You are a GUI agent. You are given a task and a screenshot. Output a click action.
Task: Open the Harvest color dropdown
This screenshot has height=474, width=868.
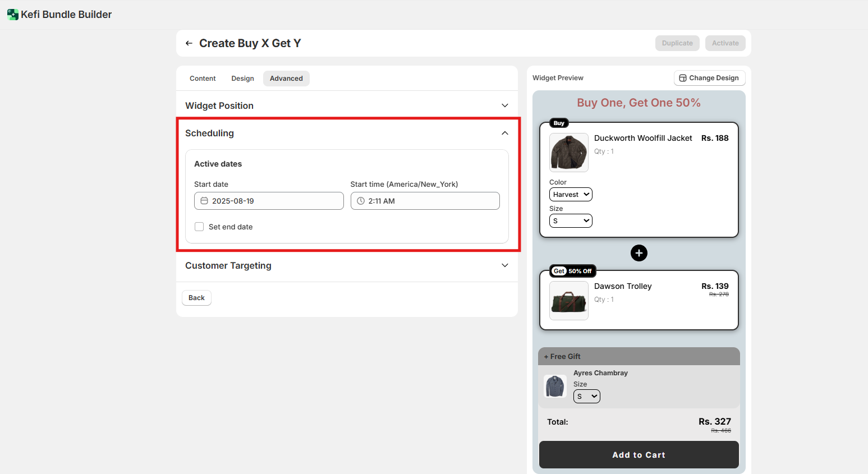(571, 195)
